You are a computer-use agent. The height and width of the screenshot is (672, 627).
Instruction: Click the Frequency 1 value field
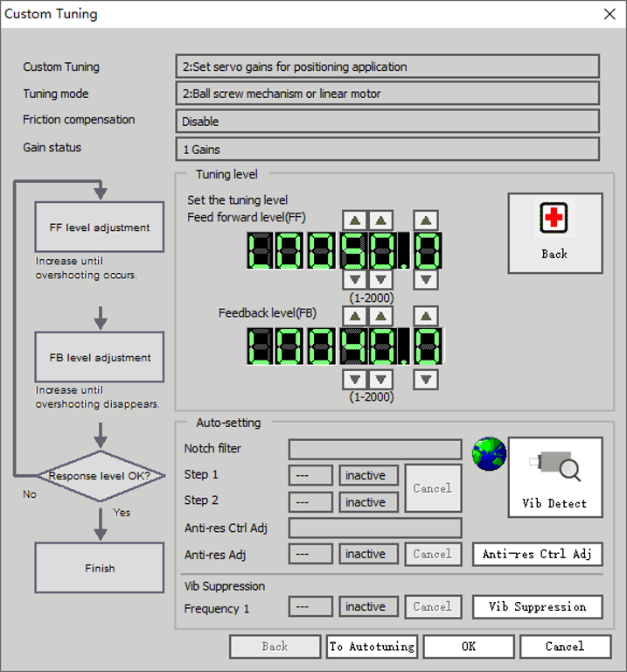coord(310,607)
